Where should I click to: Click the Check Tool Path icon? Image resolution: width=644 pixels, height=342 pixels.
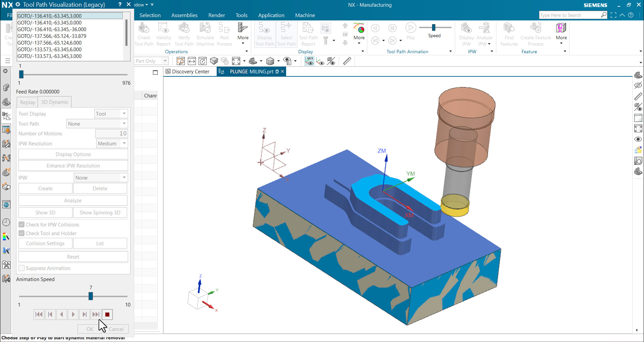click(144, 33)
